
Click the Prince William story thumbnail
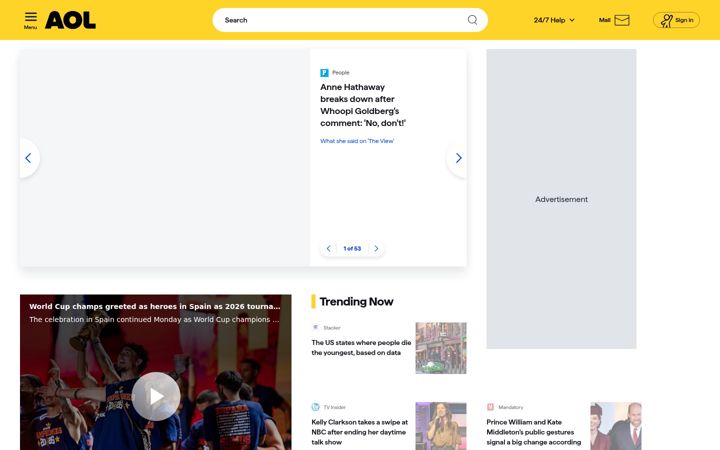616,426
